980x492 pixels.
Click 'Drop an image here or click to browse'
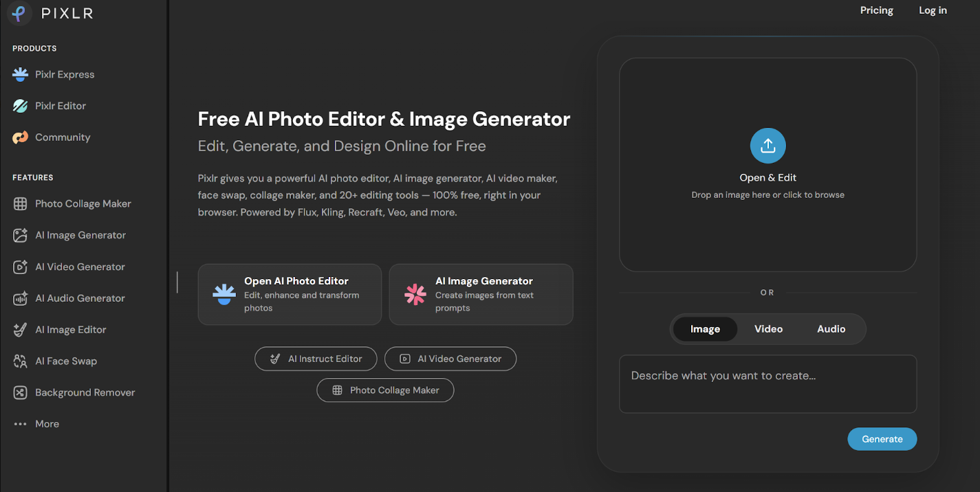click(767, 195)
